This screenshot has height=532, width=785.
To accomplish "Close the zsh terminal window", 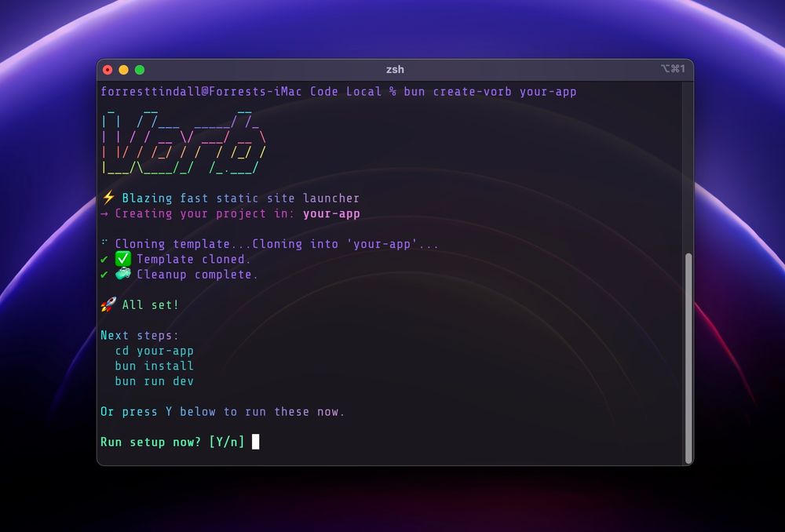I will pos(108,70).
